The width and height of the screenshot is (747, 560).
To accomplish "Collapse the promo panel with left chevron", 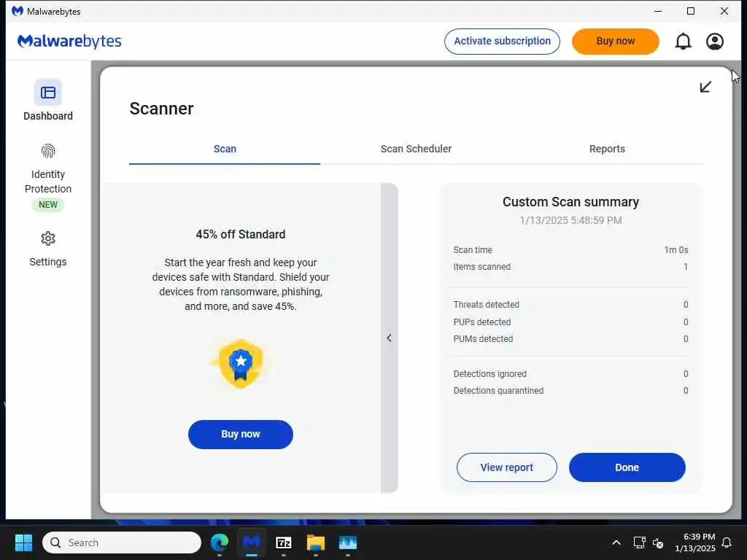I will [x=390, y=338].
